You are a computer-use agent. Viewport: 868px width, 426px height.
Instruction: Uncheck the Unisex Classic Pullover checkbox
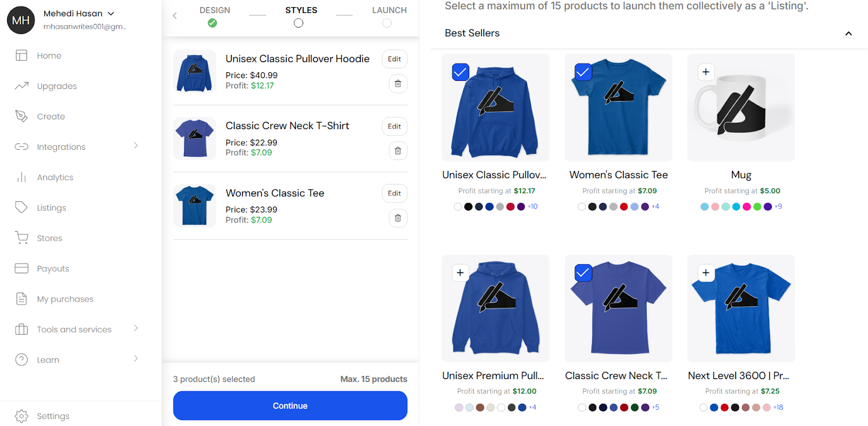(461, 72)
